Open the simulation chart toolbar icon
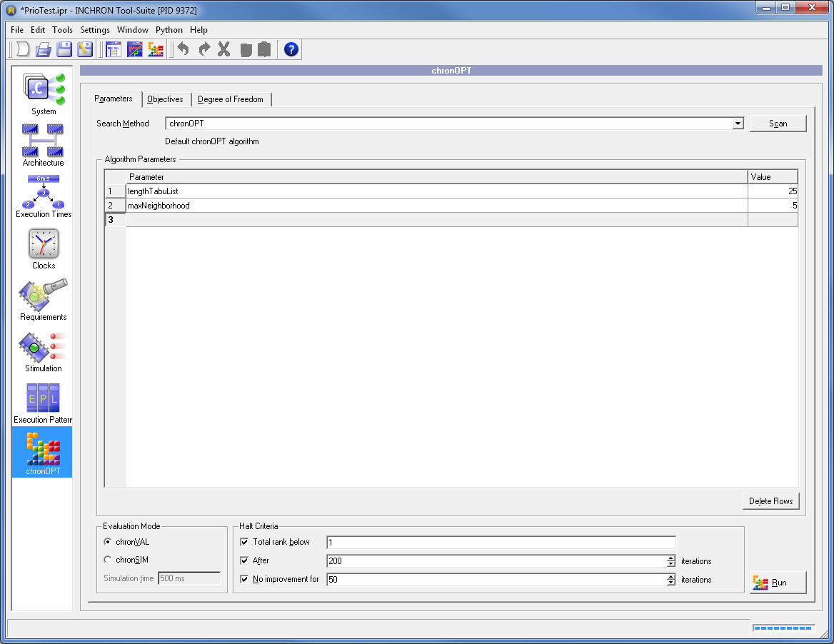The width and height of the screenshot is (834, 644). [x=134, y=49]
